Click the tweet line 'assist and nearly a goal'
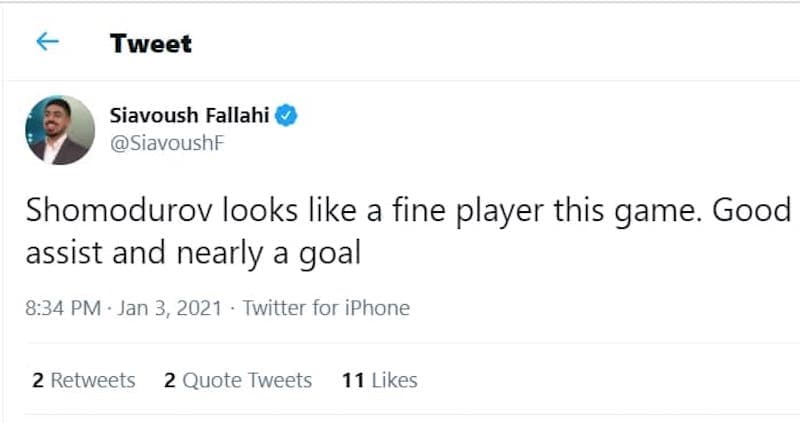The width and height of the screenshot is (800, 423). [193, 253]
